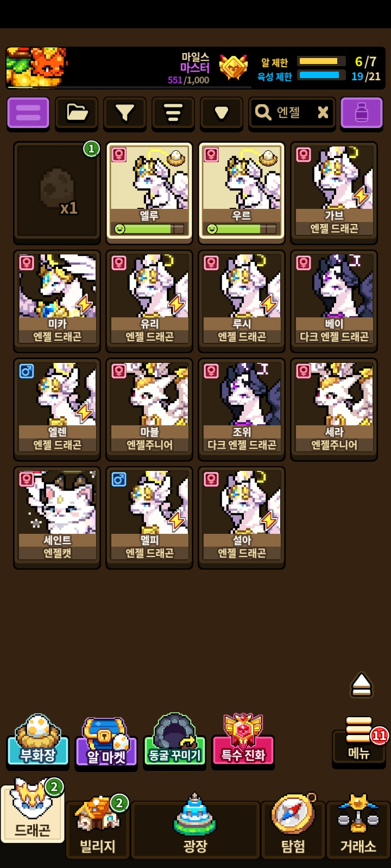Viewport: 391px width, 868px height.
Task: Select the dragon card named 엘루
Action: pyautogui.click(x=149, y=191)
